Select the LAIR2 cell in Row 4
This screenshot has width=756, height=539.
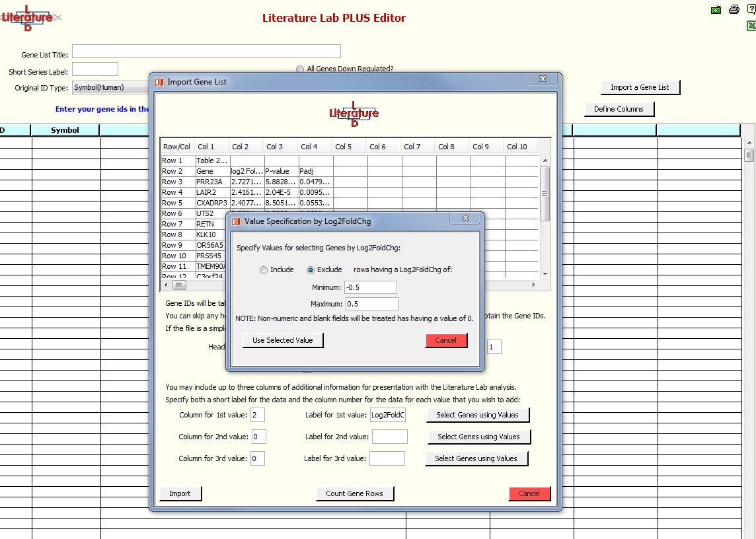click(x=213, y=192)
